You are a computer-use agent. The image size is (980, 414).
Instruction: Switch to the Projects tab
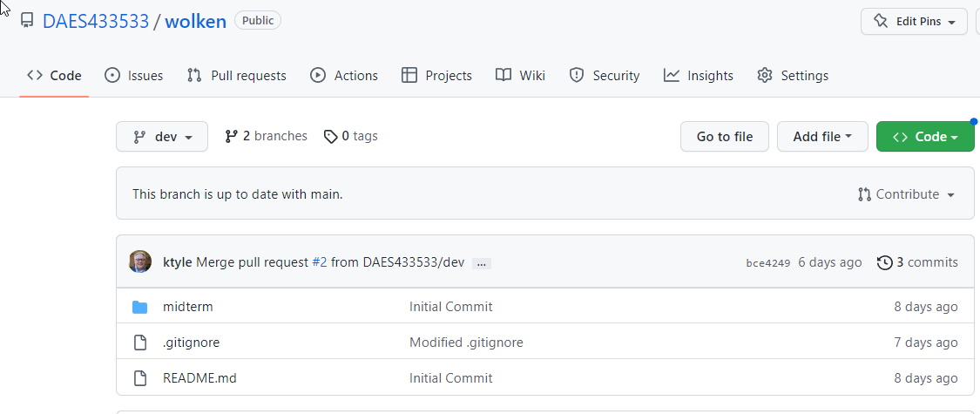(x=436, y=76)
